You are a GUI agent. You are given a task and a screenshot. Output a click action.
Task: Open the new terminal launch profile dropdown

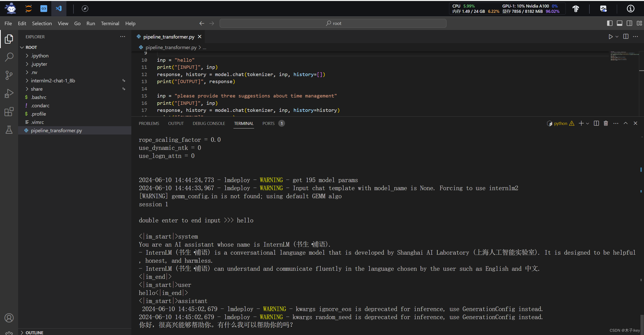588,123
